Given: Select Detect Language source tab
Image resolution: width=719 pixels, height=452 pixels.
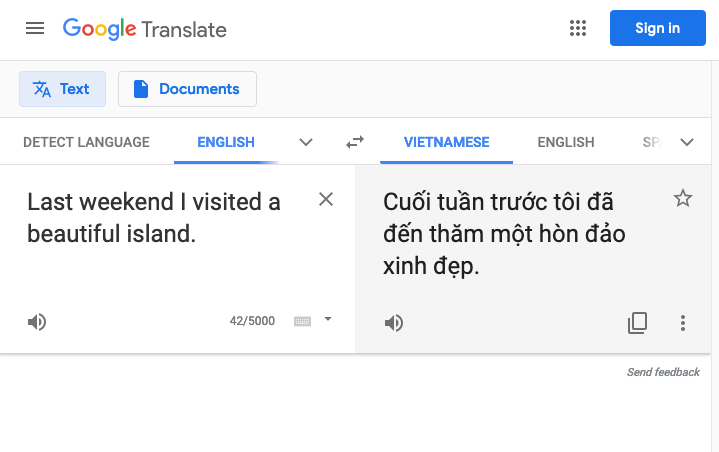Looking at the screenshot, I should [x=86, y=142].
